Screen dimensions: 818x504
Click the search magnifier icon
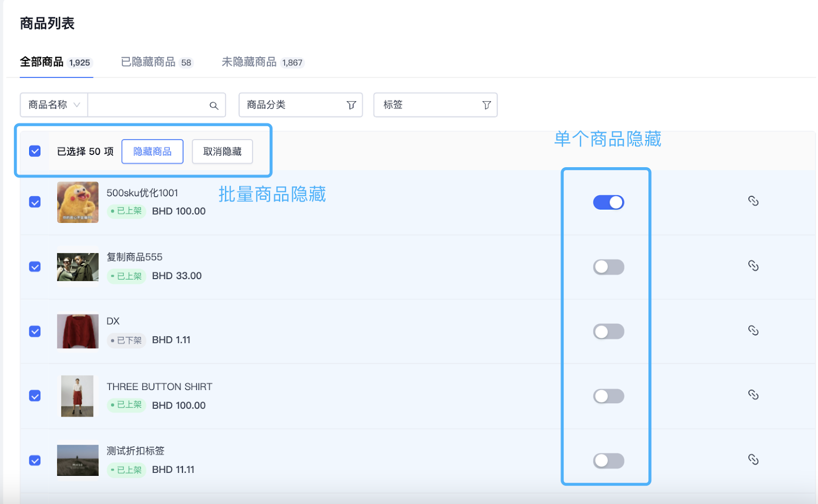214,105
